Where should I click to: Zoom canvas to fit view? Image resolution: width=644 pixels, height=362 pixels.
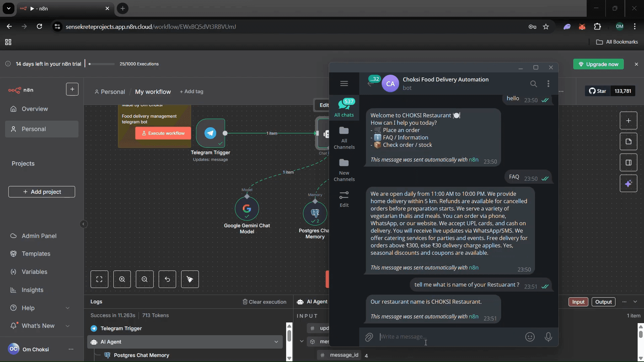coord(99,279)
